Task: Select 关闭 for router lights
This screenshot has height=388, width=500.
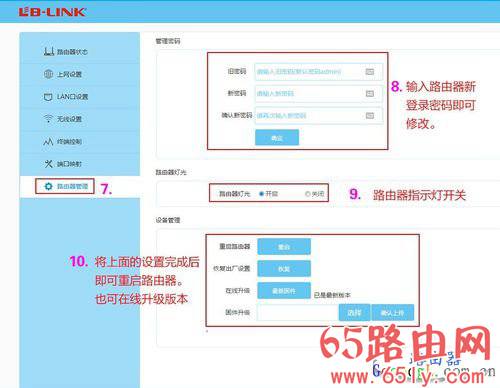Action: click(x=308, y=194)
